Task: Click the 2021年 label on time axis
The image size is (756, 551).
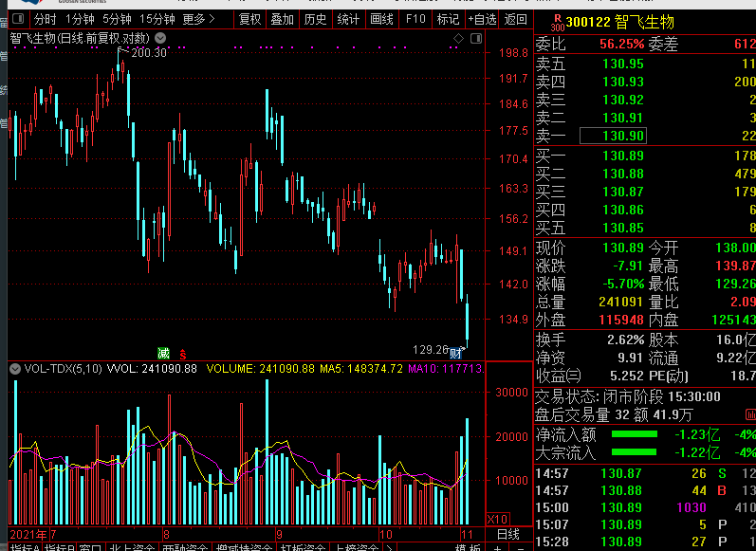Action: click(28, 535)
